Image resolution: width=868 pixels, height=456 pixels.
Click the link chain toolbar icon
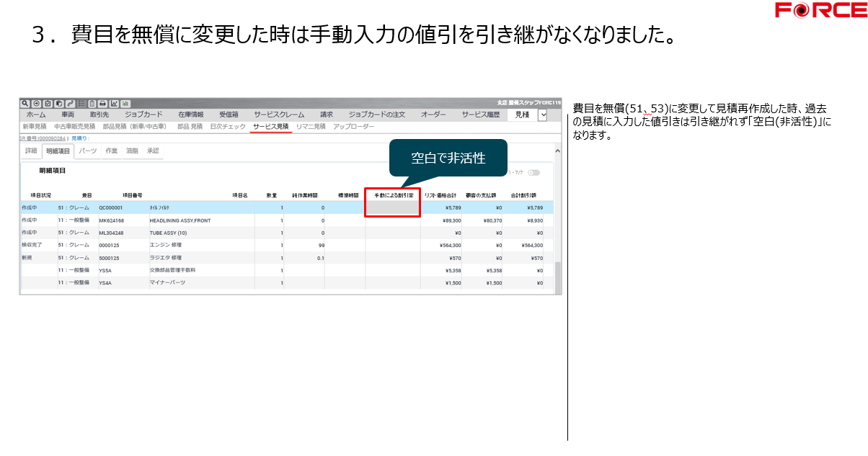click(70, 104)
